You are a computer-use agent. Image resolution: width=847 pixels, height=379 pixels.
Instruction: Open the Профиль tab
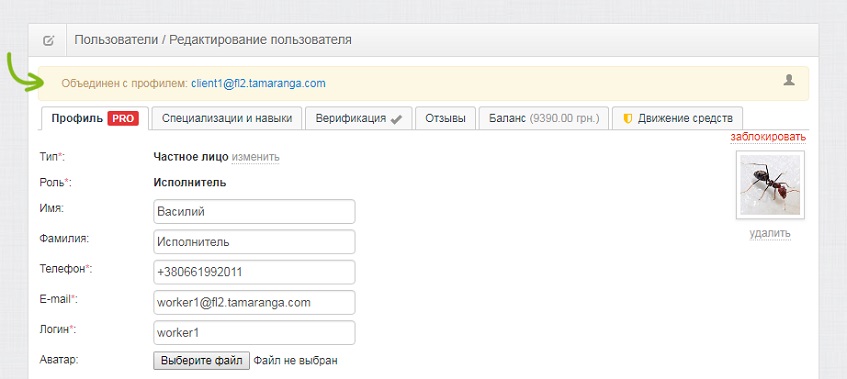point(95,119)
